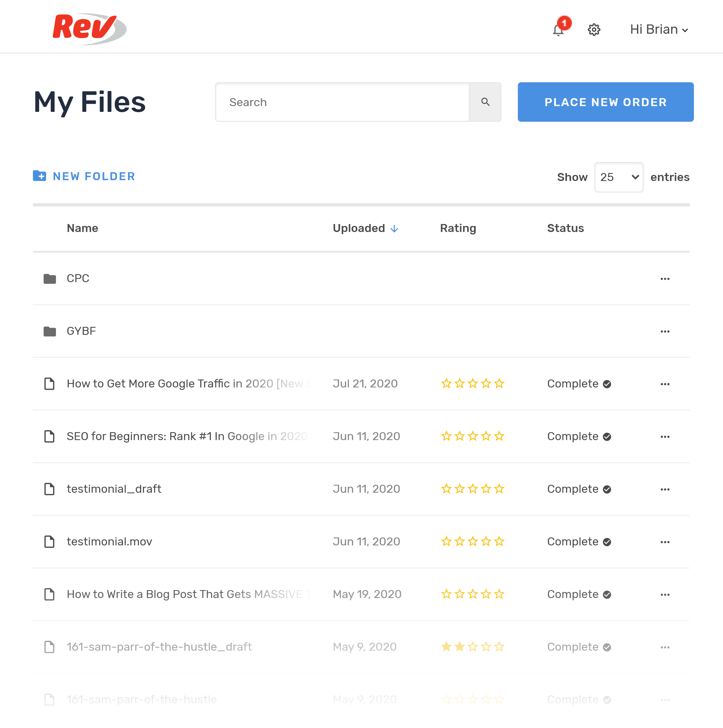Viewport: 723px width, 728px height.
Task: Click the Rev logo
Action: point(89,29)
